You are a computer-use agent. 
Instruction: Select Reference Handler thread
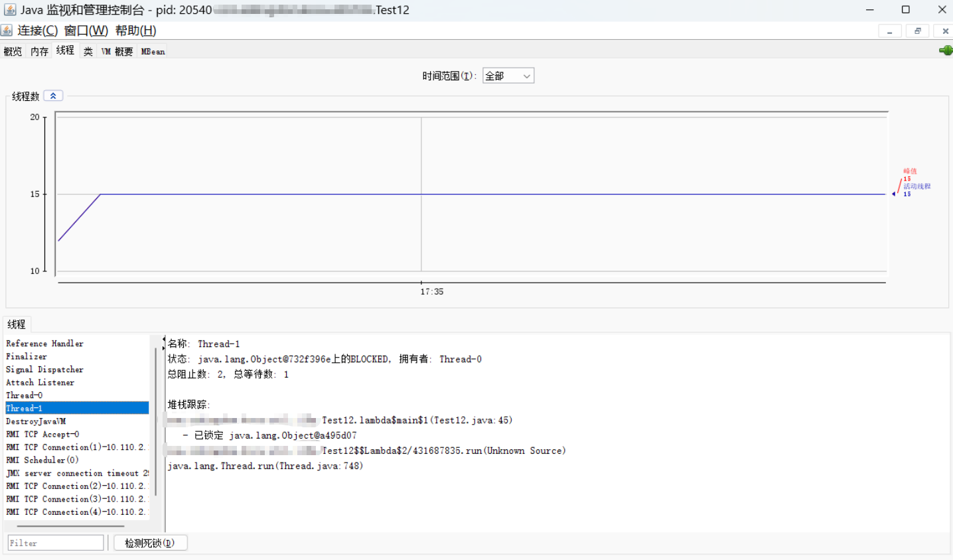coord(77,344)
